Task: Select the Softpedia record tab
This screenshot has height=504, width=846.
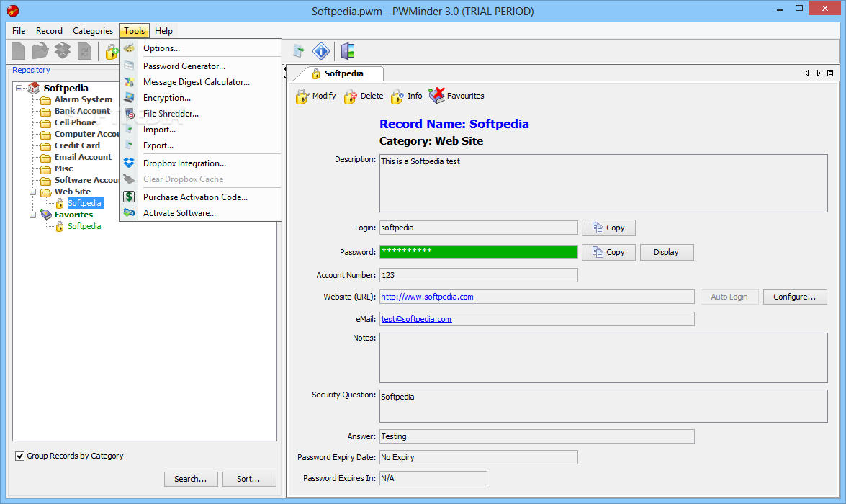Action: [x=338, y=73]
